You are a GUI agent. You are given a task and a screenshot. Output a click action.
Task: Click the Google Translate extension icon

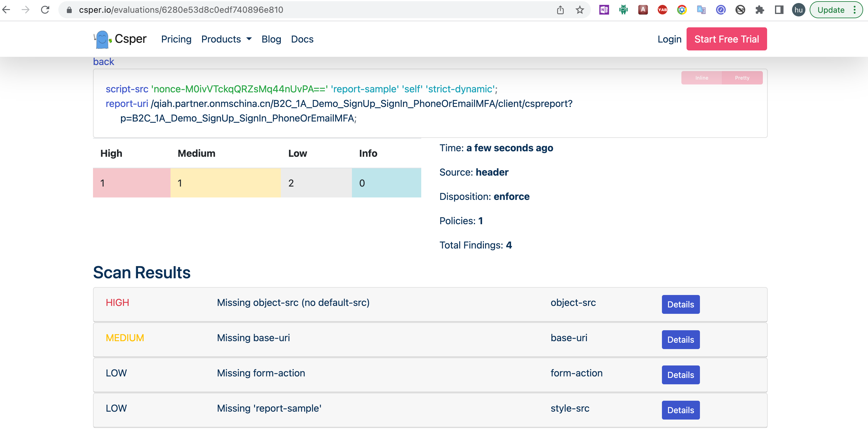pos(701,10)
